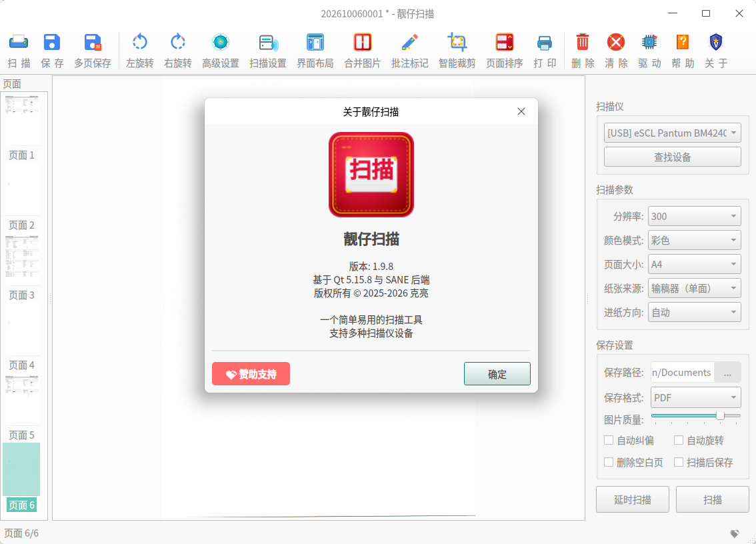Close the 关于靓仔扫描 dialog
This screenshot has height=544, width=756.
(521, 111)
